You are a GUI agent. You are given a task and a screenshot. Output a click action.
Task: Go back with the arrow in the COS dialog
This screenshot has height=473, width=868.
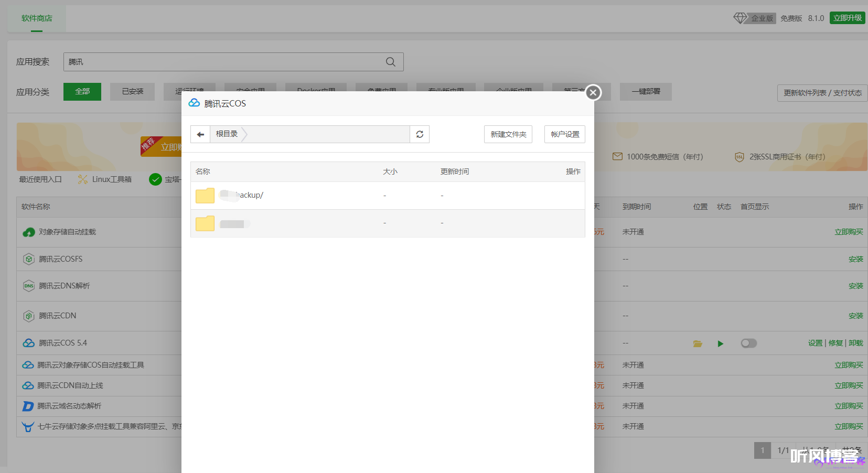(x=200, y=134)
